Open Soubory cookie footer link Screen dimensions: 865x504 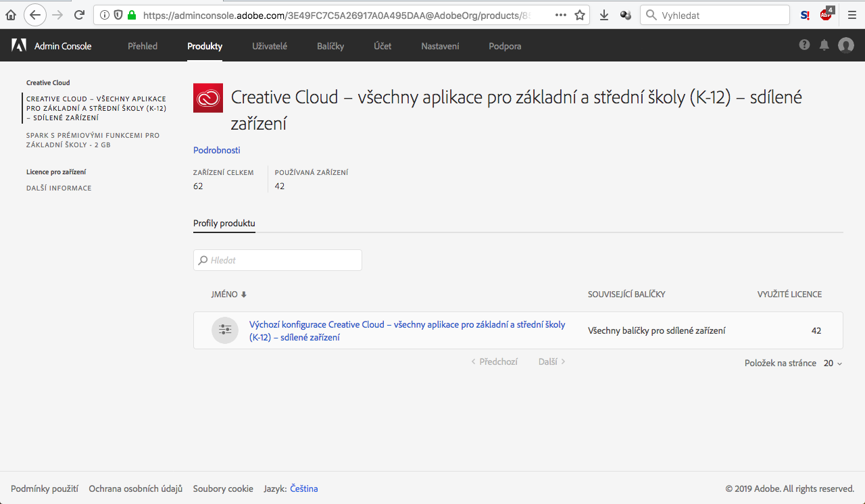pos(223,488)
